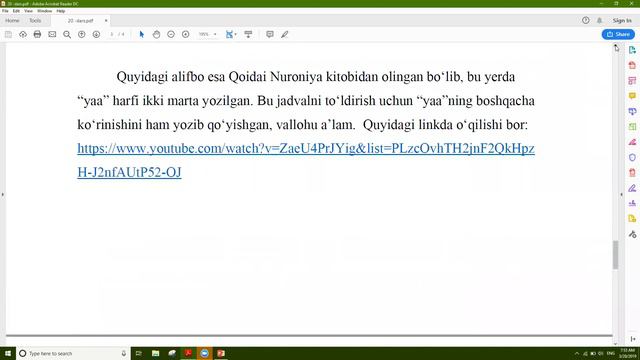Open notifications bell icon
The width and height of the screenshot is (640, 360).
pos(600,20)
